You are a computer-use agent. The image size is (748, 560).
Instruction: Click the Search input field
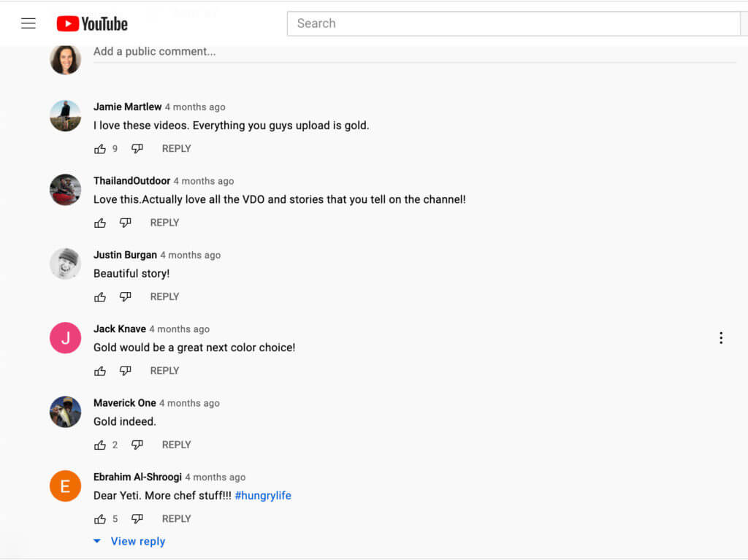(511, 23)
